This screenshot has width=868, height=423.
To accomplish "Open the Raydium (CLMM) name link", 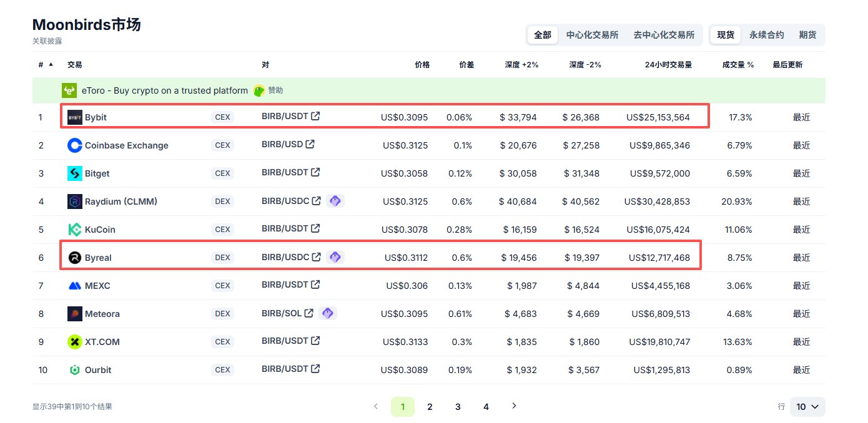I will pyautogui.click(x=121, y=202).
